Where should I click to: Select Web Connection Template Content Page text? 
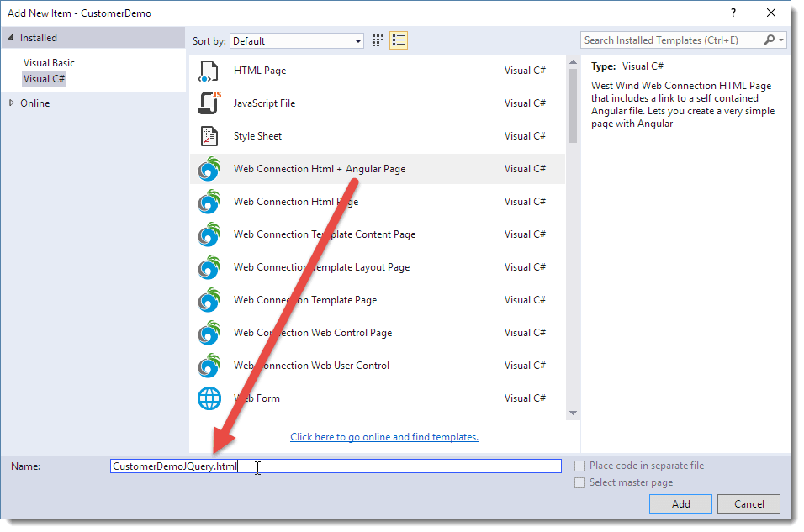[325, 234]
